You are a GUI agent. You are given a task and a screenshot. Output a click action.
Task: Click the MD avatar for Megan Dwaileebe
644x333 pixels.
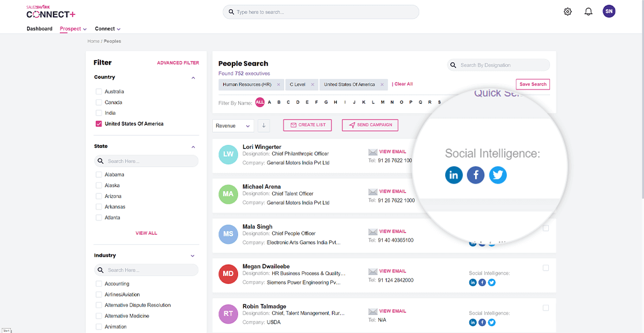pos(228,274)
